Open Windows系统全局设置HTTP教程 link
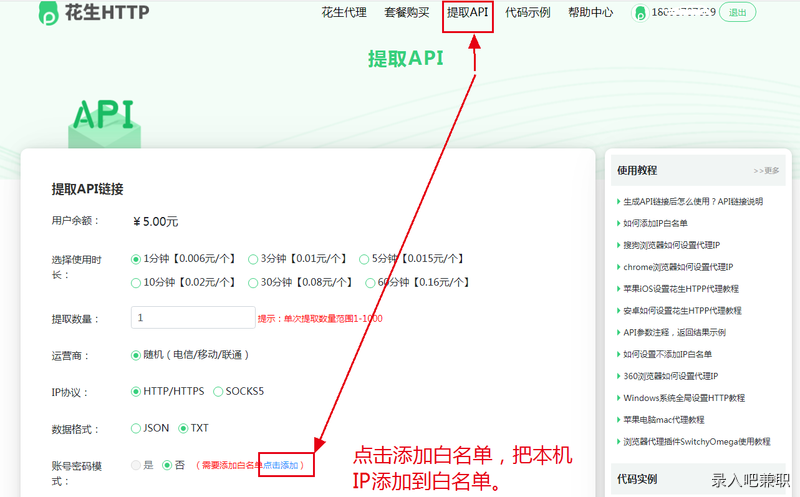The image size is (800, 497). point(684,398)
